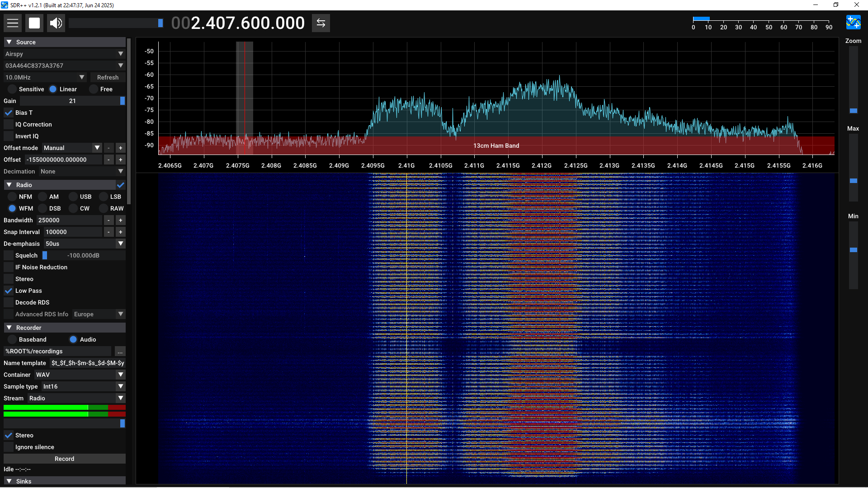The image size is (868, 488).
Task: Open the De-emphasis 50us dropdown
Action: click(x=85, y=244)
